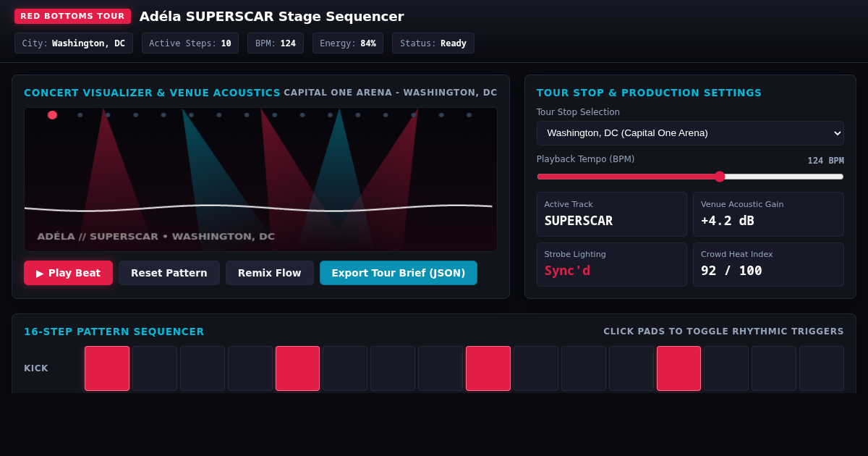Image resolution: width=868 pixels, height=456 pixels.
Task: Enable KICK pad step 10
Action: click(536, 368)
